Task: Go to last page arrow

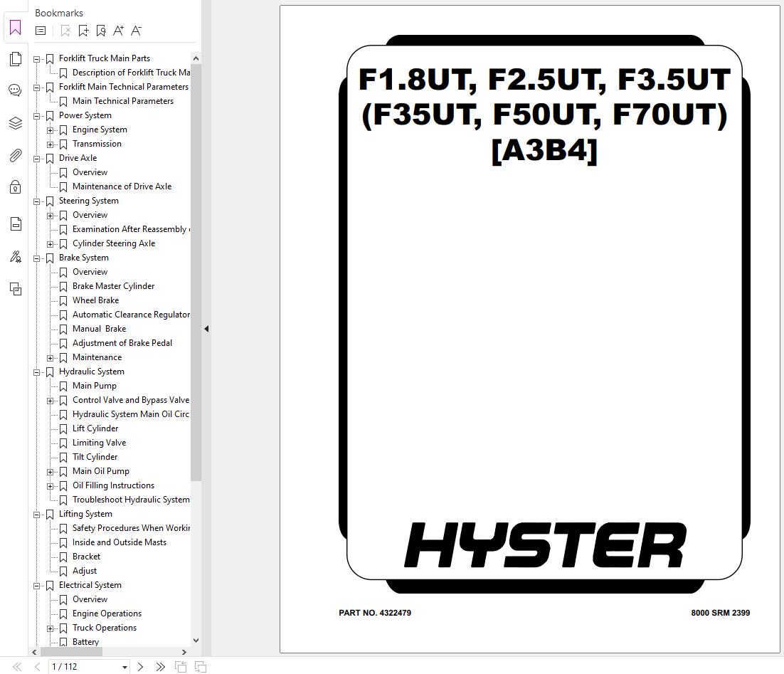Action: tap(160, 666)
